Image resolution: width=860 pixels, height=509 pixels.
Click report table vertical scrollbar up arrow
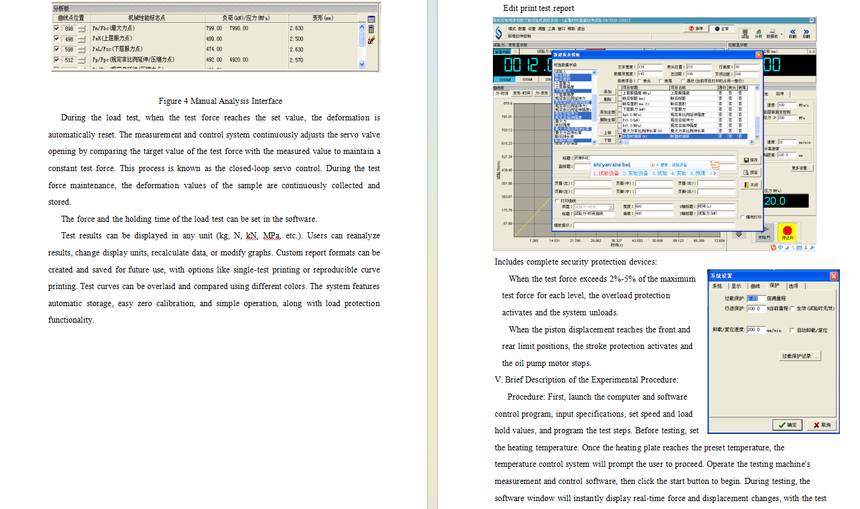tap(757, 88)
